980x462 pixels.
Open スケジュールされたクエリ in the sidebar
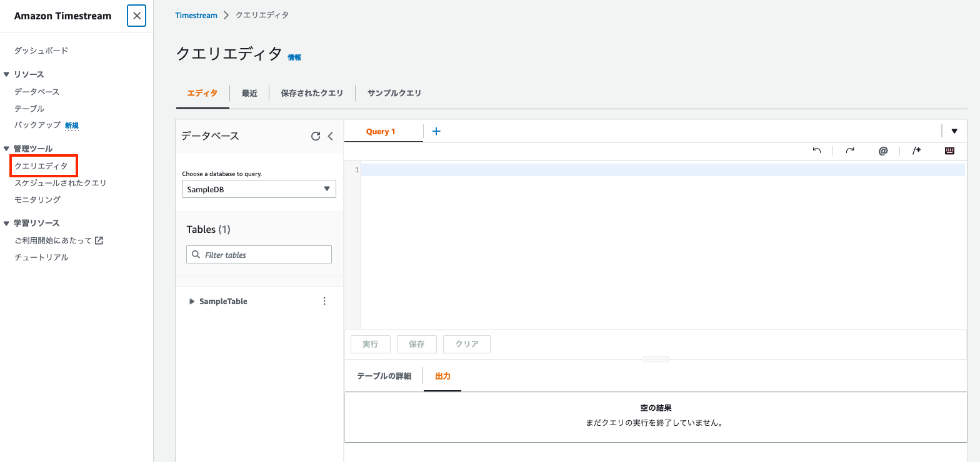pyautogui.click(x=61, y=183)
